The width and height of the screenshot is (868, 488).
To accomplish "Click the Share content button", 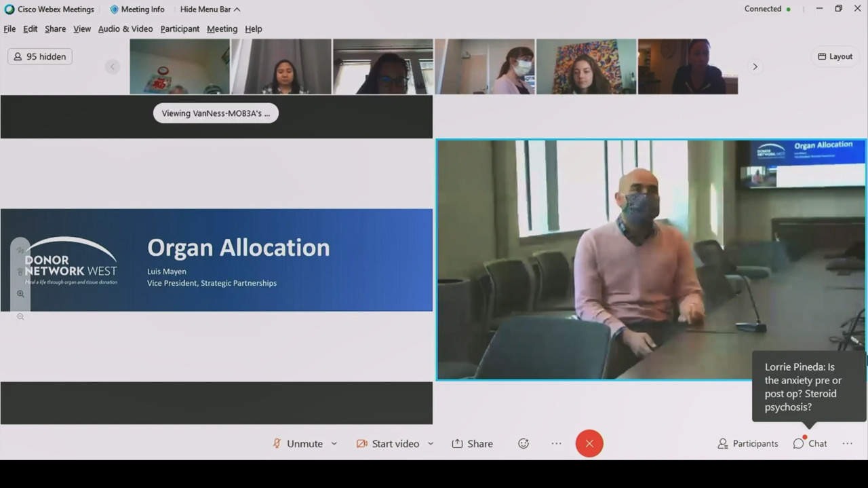I will 473,444.
